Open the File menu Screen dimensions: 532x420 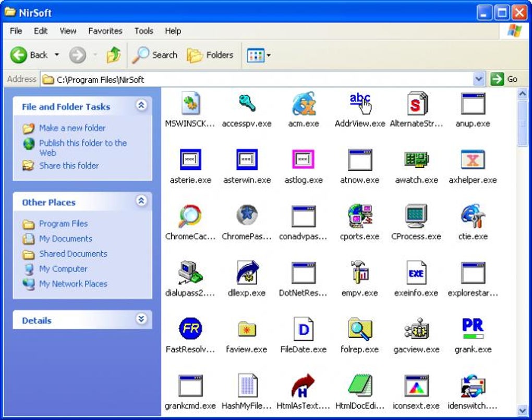pyautogui.click(x=16, y=31)
